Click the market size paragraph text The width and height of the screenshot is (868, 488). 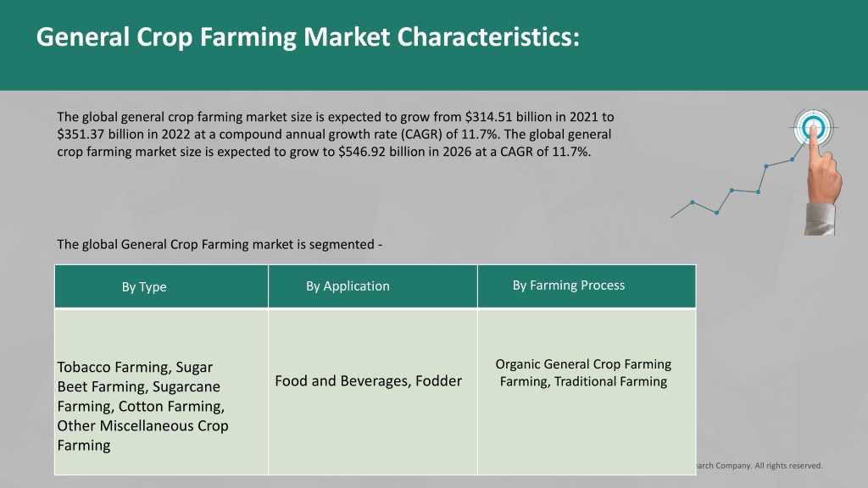point(336,135)
